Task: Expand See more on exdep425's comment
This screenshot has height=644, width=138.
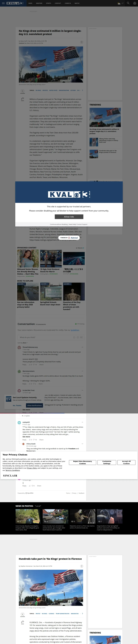Action: (26, 437)
